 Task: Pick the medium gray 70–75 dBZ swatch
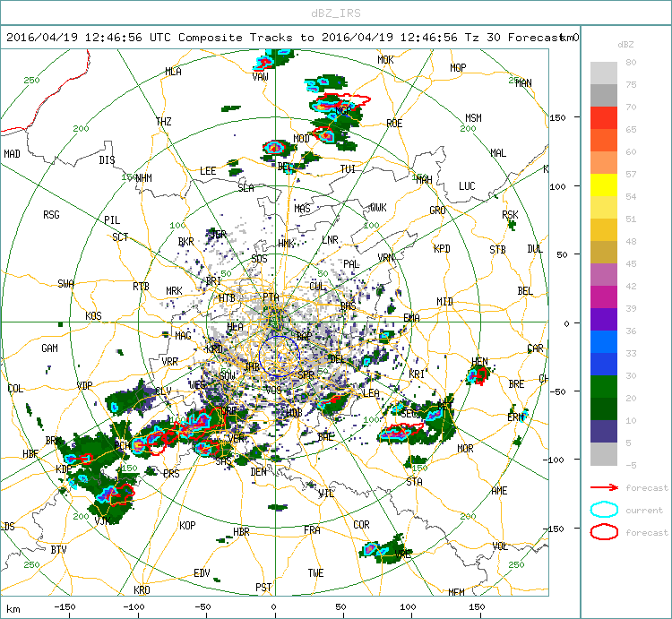click(604, 95)
